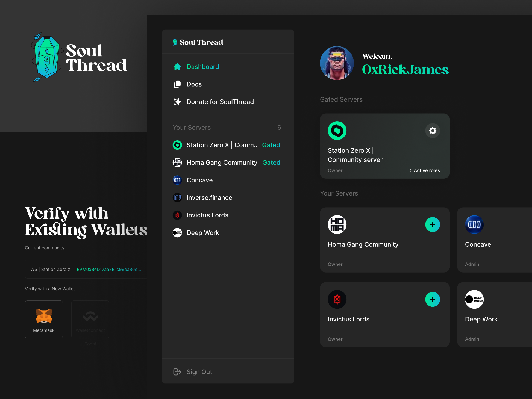Click Owner label on Station Zero X card
This screenshot has height=399, width=532.
335,170
